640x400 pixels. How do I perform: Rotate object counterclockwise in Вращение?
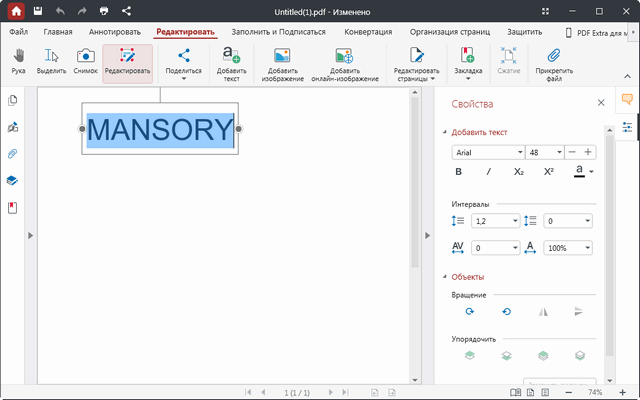[507, 312]
